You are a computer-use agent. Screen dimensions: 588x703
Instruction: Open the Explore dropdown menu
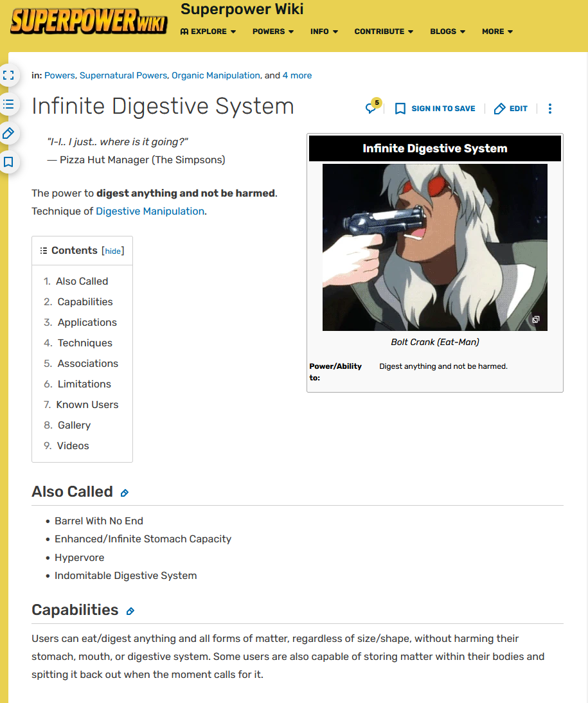click(x=208, y=31)
